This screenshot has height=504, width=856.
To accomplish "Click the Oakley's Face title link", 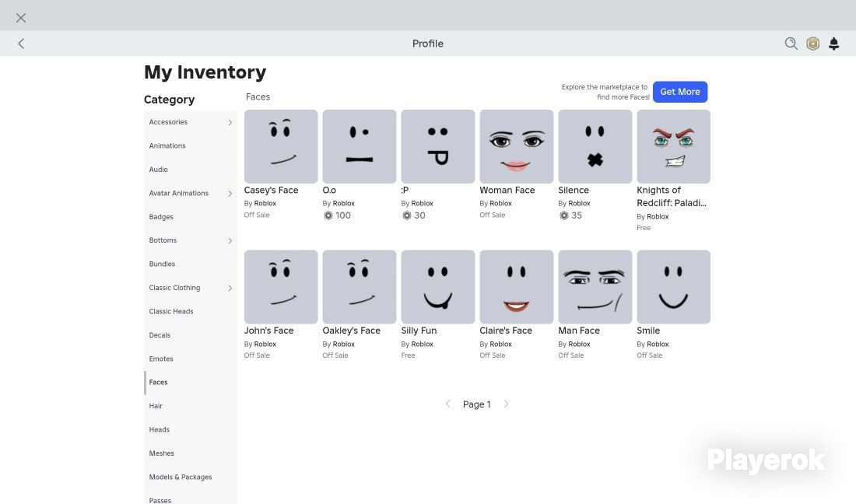I will pos(352,331).
